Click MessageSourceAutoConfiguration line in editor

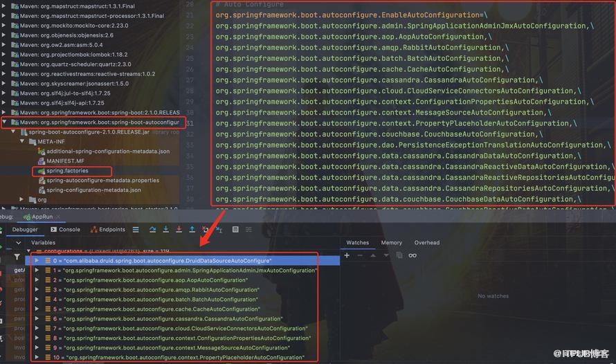[x=383, y=112]
